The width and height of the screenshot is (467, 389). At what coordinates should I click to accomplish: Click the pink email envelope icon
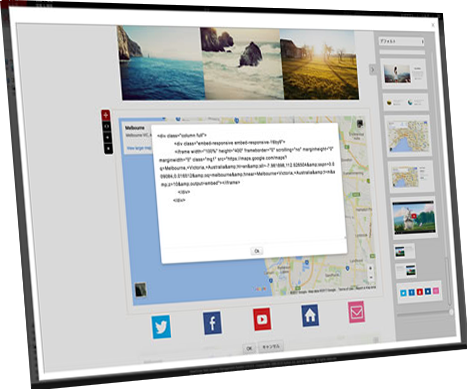[x=357, y=312]
